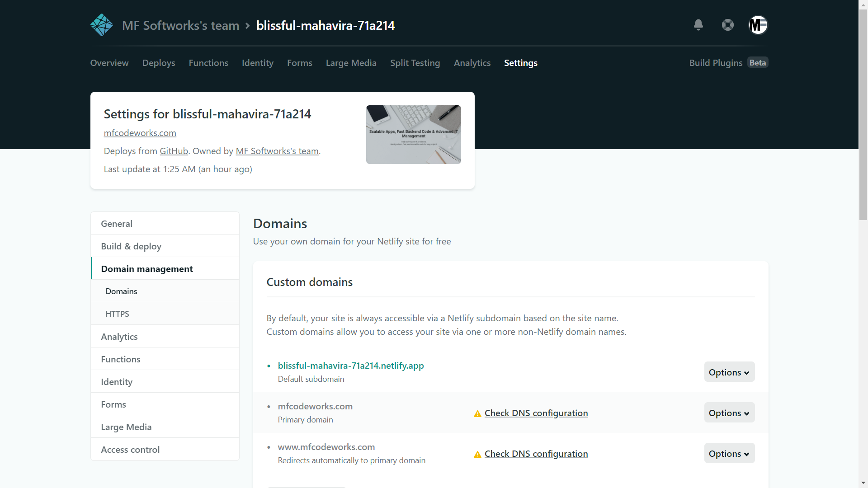The image size is (868, 488).
Task: Open the notifications bell
Action: click(698, 25)
